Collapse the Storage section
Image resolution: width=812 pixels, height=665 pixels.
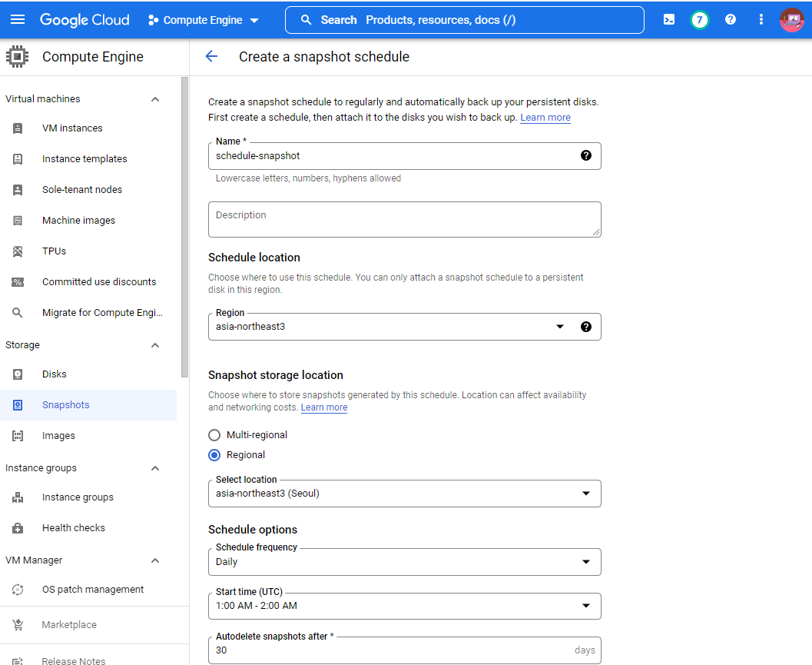coord(155,345)
